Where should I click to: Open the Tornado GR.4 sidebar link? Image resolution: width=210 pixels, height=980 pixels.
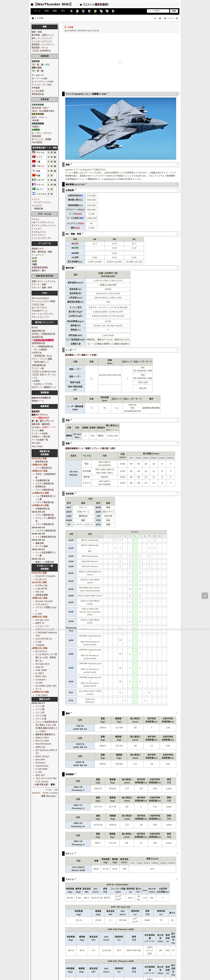[x=42, y=664]
